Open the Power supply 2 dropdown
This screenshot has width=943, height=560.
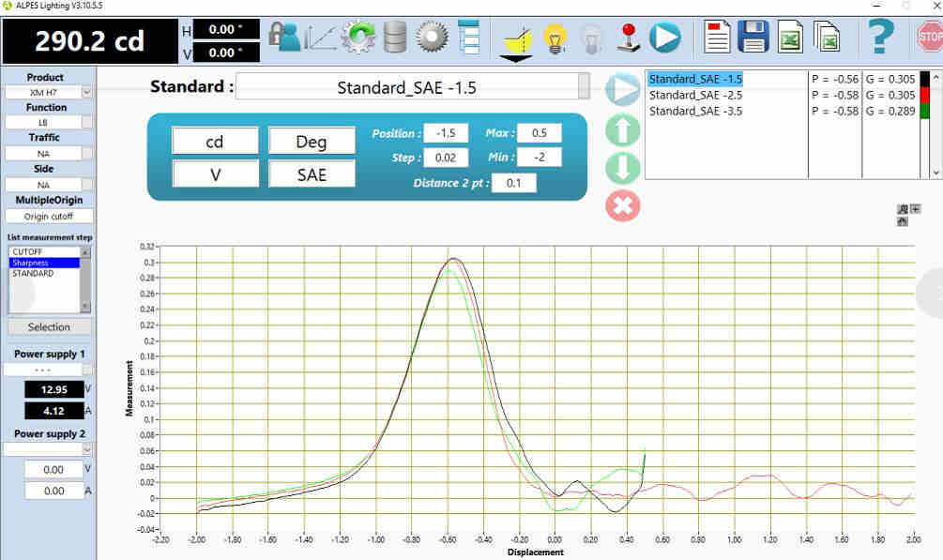(86, 448)
